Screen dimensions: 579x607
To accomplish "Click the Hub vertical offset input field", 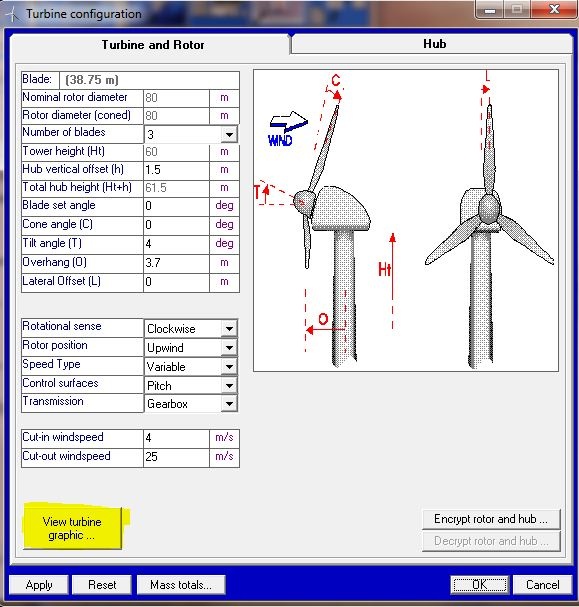I will tap(176, 170).
